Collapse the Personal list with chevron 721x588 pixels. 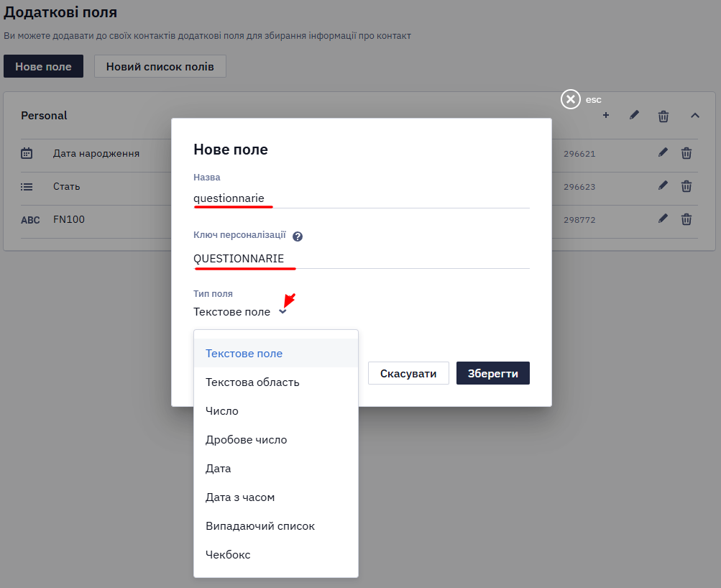[695, 116]
